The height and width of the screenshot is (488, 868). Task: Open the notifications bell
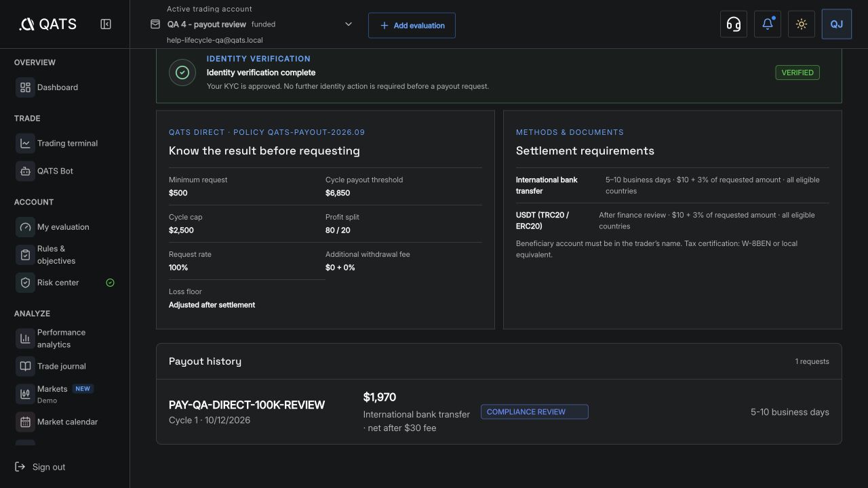pos(768,24)
